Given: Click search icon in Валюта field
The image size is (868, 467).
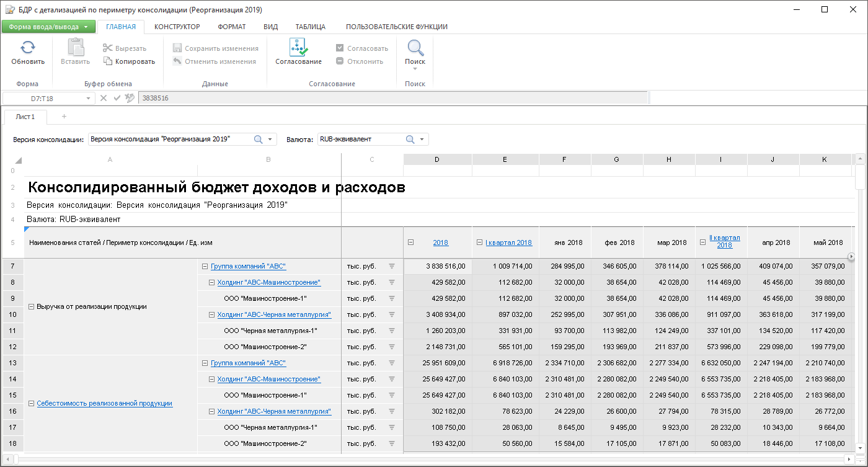Looking at the screenshot, I should click(410, 140).
